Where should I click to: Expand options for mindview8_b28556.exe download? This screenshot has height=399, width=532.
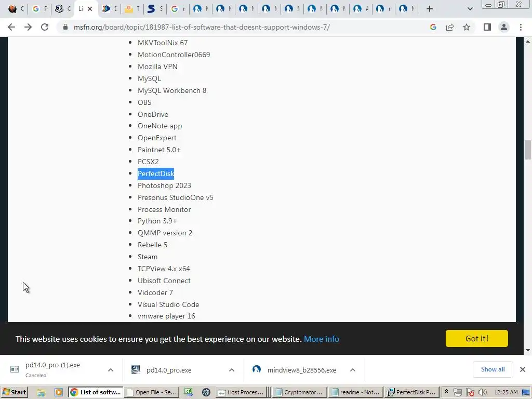[353, 370]
